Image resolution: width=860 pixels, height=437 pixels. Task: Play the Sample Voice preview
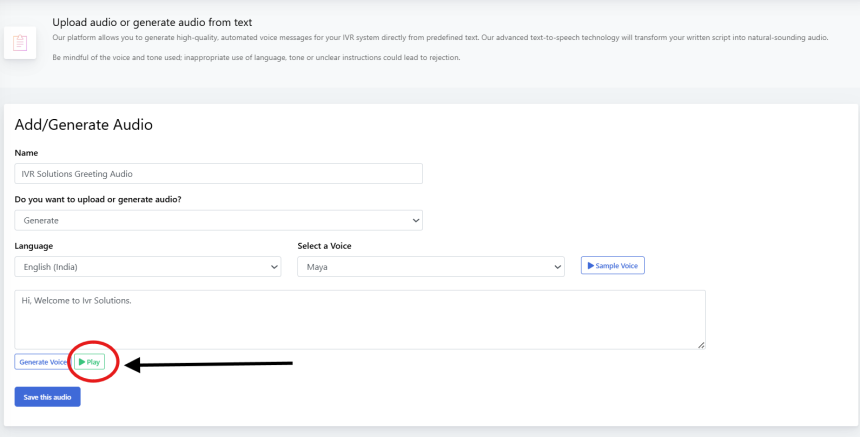pos(612,265)
